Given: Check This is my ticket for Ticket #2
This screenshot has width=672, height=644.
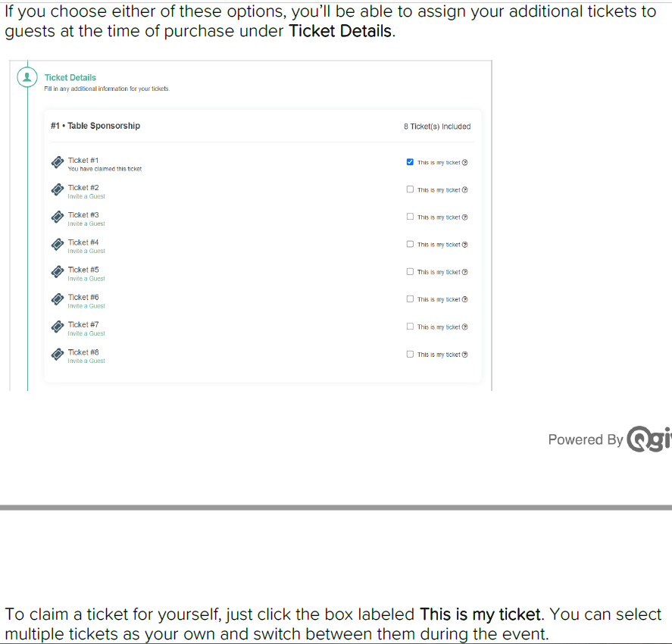Looking at the screenshot, I should click(x=410, y=189).
